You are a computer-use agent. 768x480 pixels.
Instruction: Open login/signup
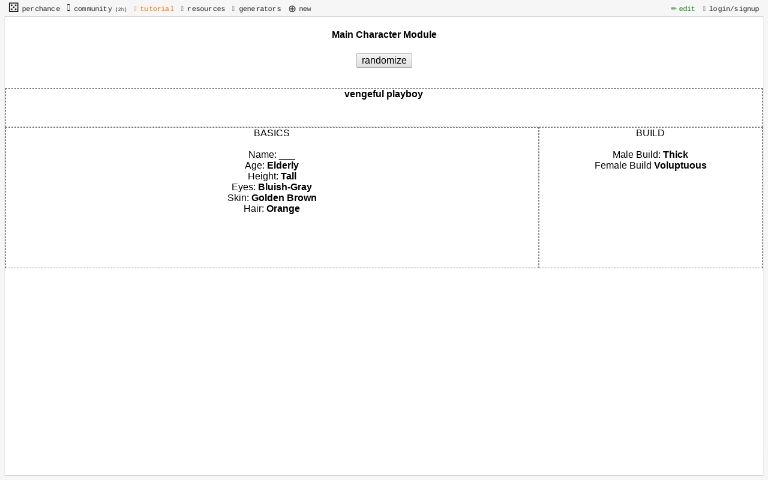point(733,9)
